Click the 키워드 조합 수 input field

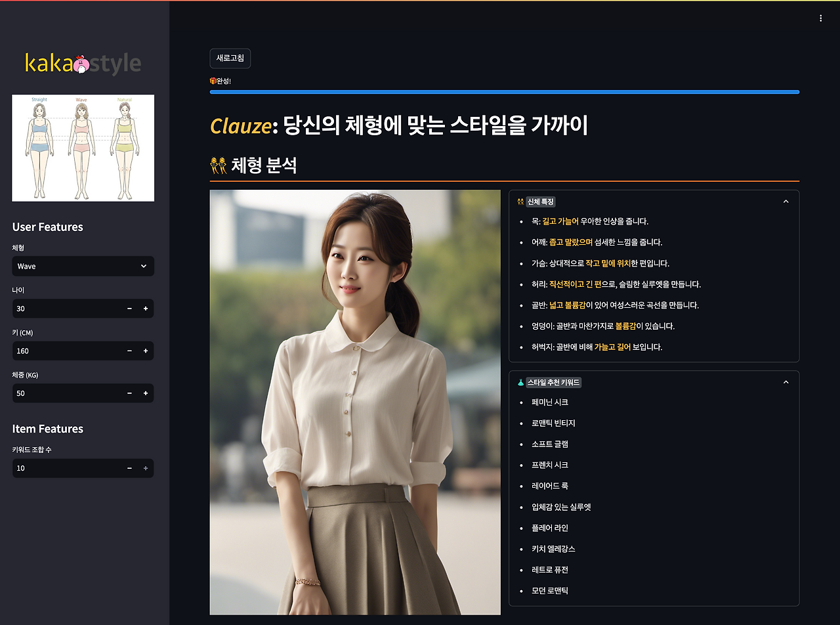[66, 468]
